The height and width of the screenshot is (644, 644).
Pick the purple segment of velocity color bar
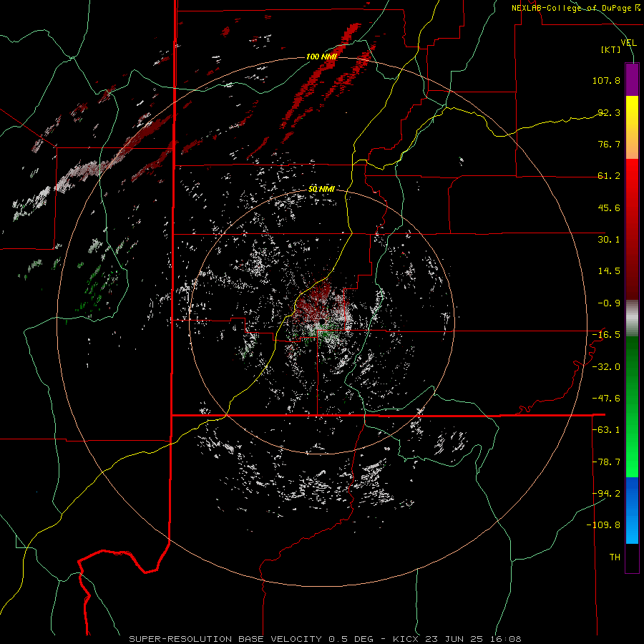pos(632,79)
